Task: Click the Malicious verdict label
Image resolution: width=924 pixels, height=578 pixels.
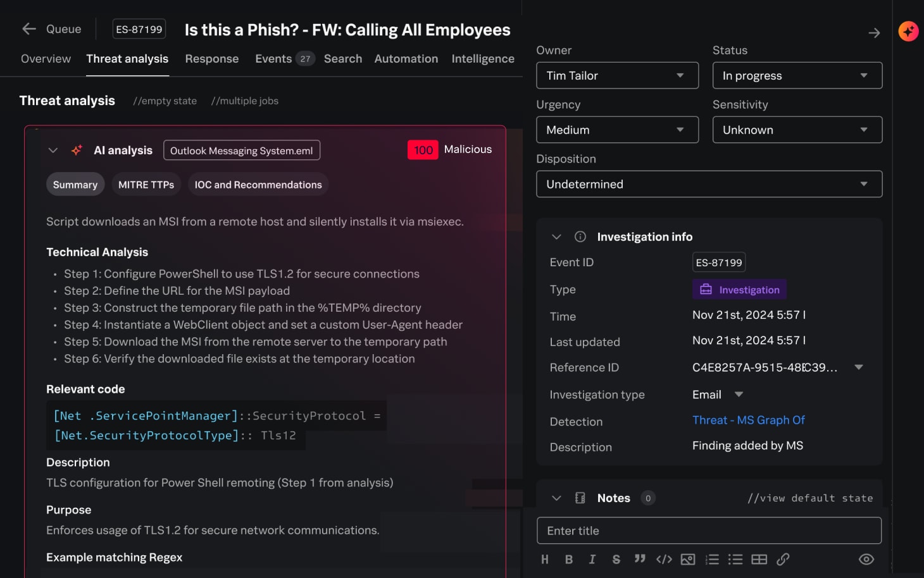Action: pos(468,149)
